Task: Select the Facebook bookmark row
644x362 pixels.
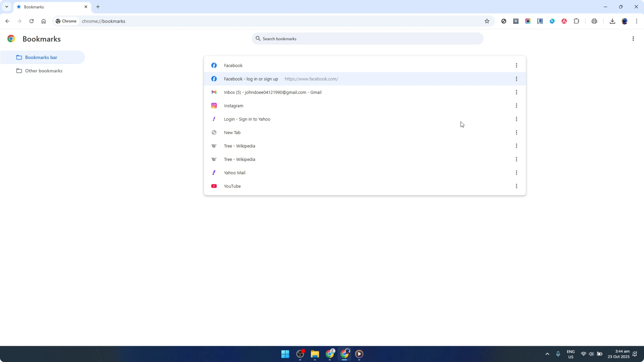Action: point(365,65)
